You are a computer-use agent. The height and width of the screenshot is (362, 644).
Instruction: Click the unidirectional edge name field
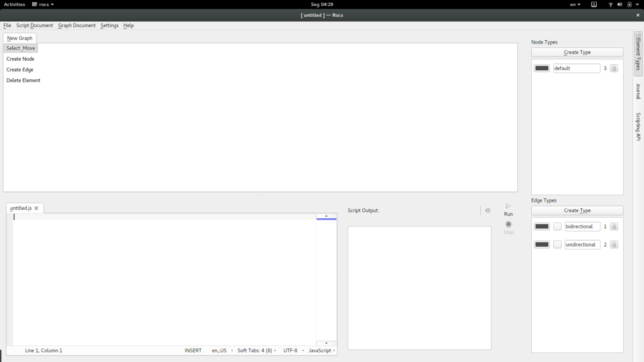click(x=582, y=245)
